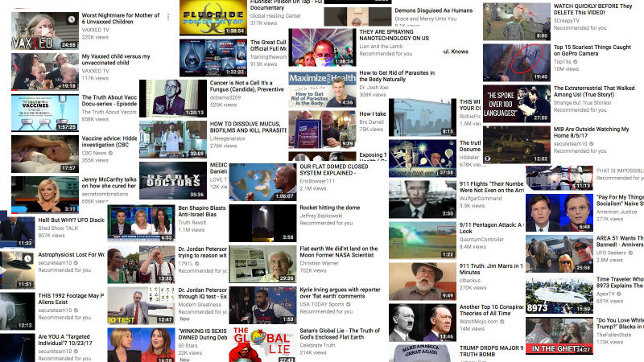Open IQ Test Jordan Peterson thumbnail
Viewport: 644px width, 362px height.
click(142, 306)
